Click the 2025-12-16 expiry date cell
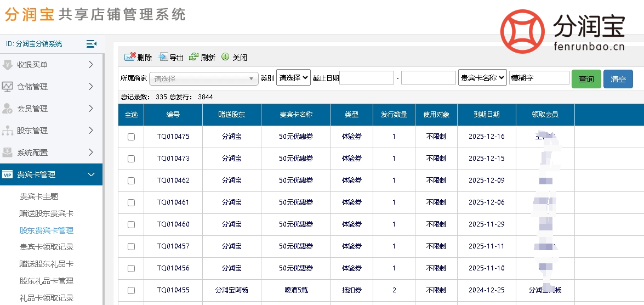Viewport: 644px width, 305px height. pos(487,137)
